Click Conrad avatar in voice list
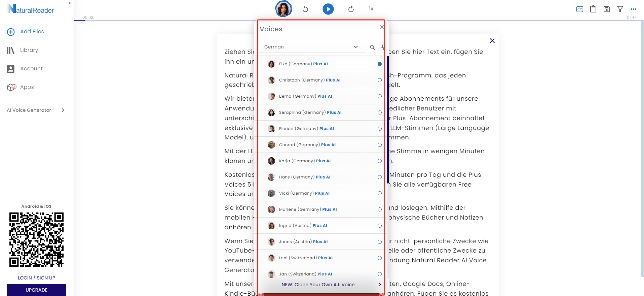The width and height of the screenshot is (644, 296). click(271, 145)
